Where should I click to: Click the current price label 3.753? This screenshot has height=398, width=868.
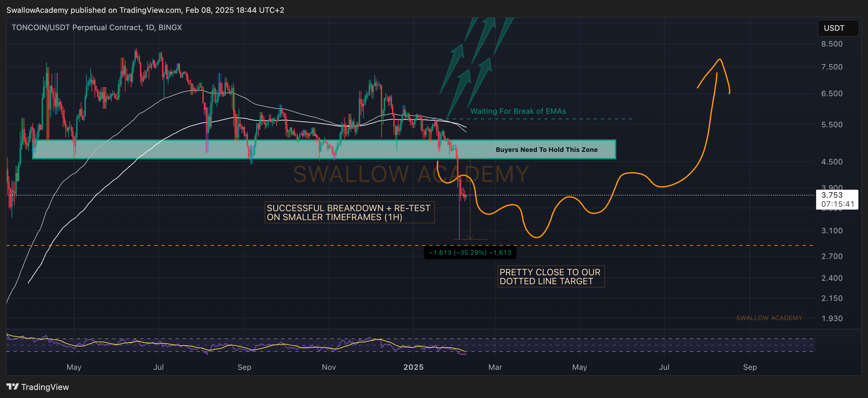[832, 195]
